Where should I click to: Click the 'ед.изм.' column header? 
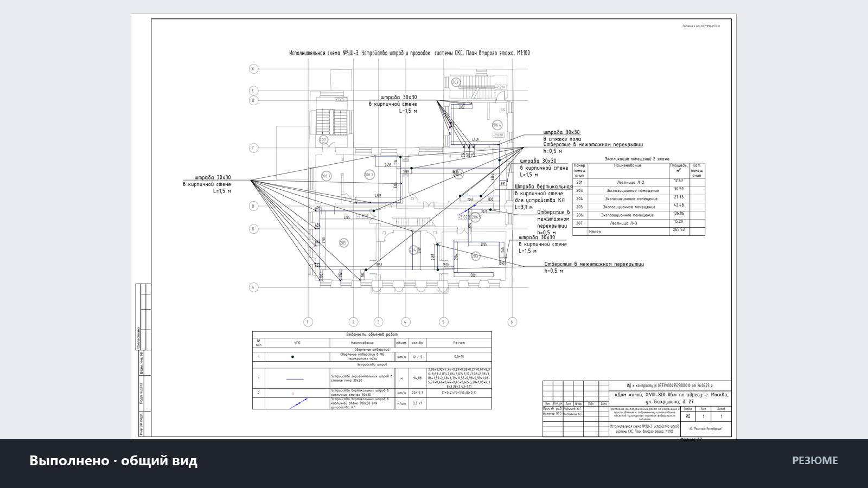coord(401,343)
